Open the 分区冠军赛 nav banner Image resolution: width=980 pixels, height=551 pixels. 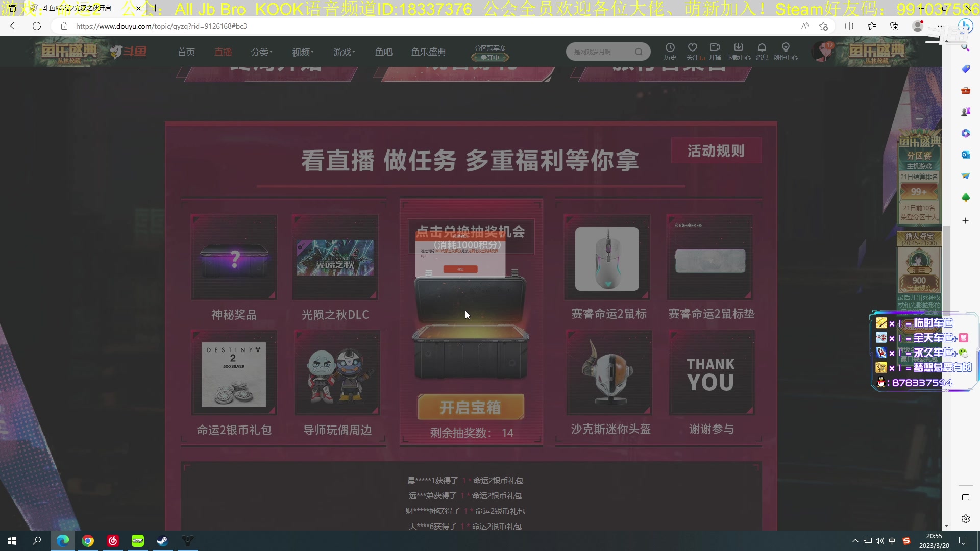click(490, 53)
